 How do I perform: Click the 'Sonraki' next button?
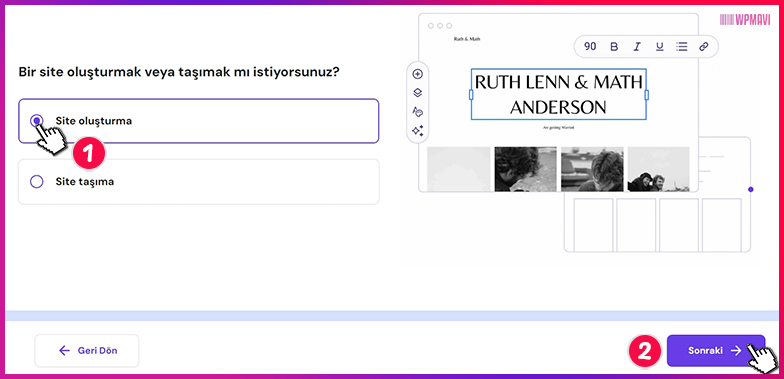(x=716, y=350)
